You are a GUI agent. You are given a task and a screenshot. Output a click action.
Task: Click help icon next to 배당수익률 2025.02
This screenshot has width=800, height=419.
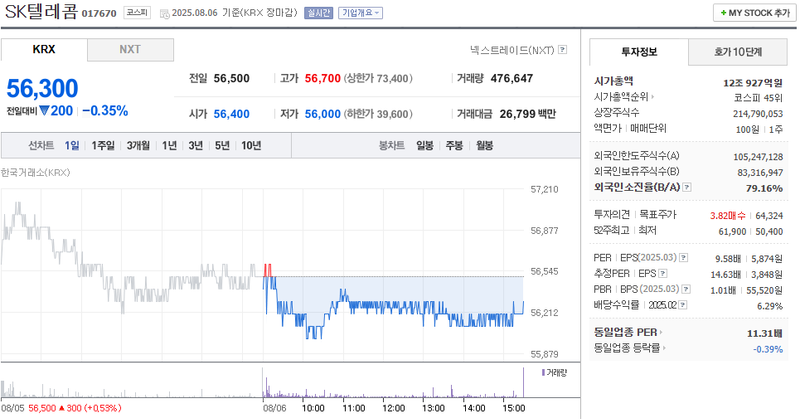coord(683,305)
